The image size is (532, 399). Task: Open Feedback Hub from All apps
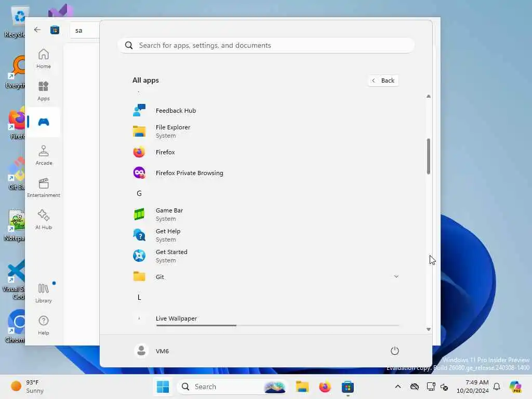click(x=265, y=111)
